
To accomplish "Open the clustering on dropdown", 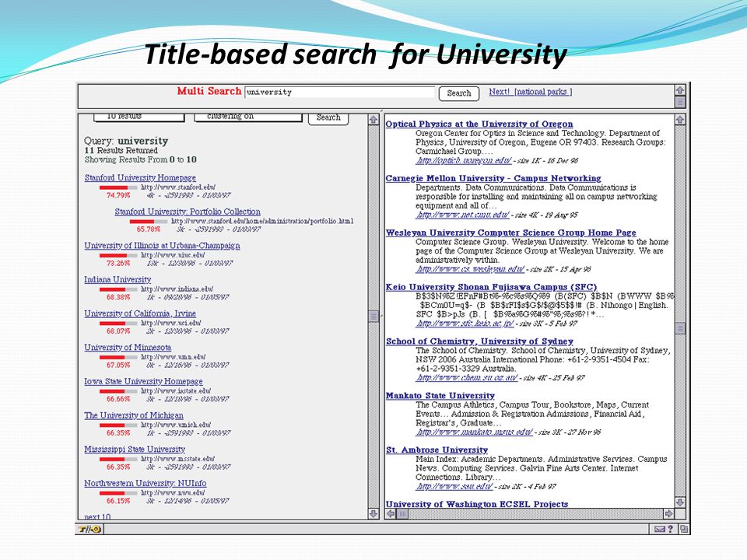I will click(247, 117).
